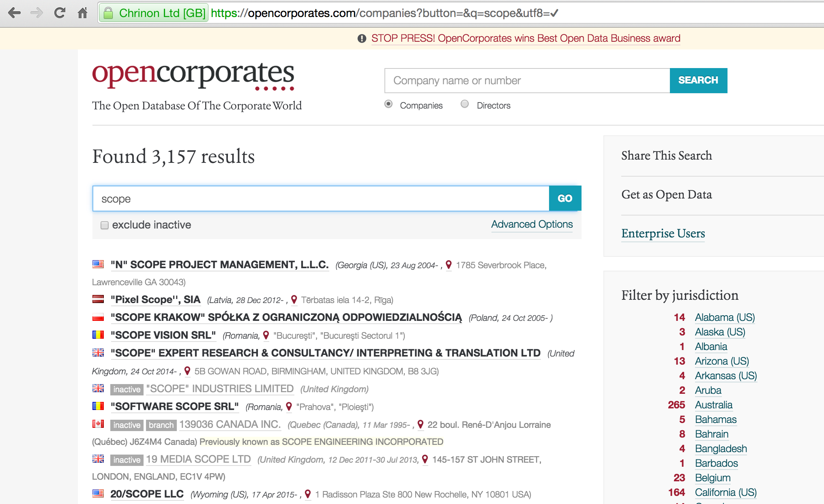
Task: Filter results by Australia jurisdiction
Action: coord(713,405)
